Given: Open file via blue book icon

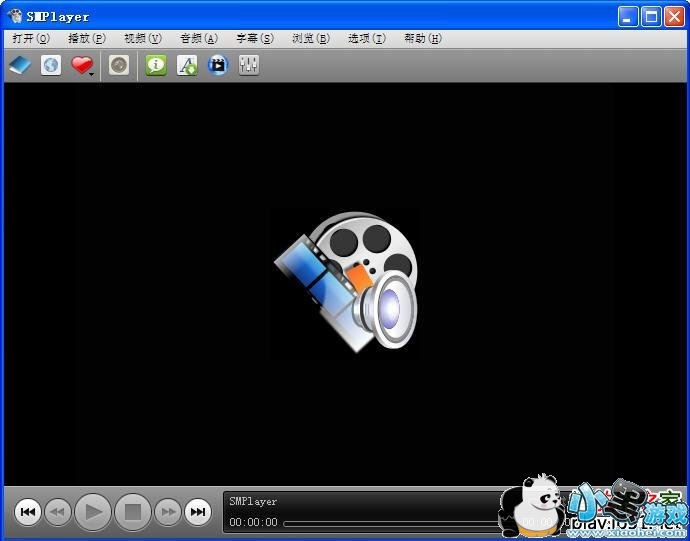Looking at the screenshot, I should pos(20,66).
